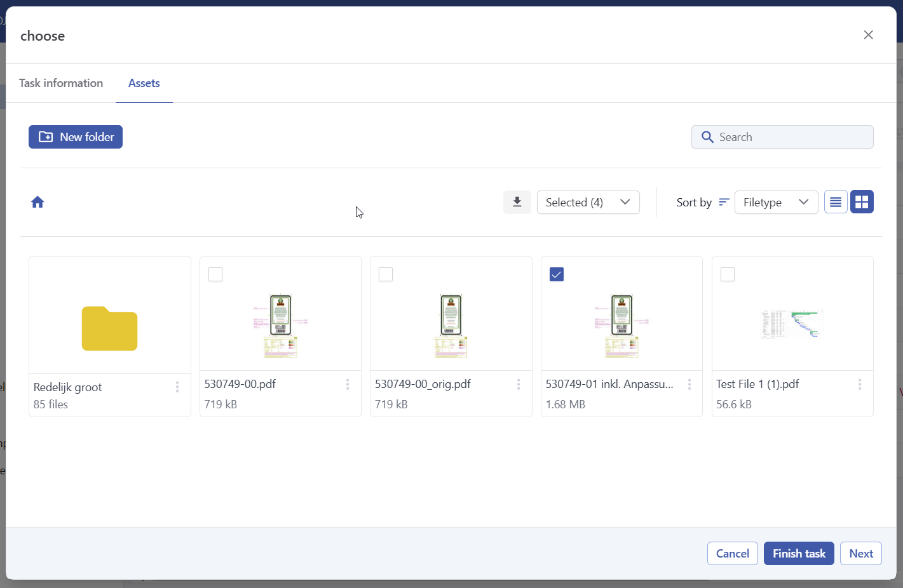Open more options for 530749-00_orig.pdf
This screenshot has width=903, height=588.
(x=519, y=384)
